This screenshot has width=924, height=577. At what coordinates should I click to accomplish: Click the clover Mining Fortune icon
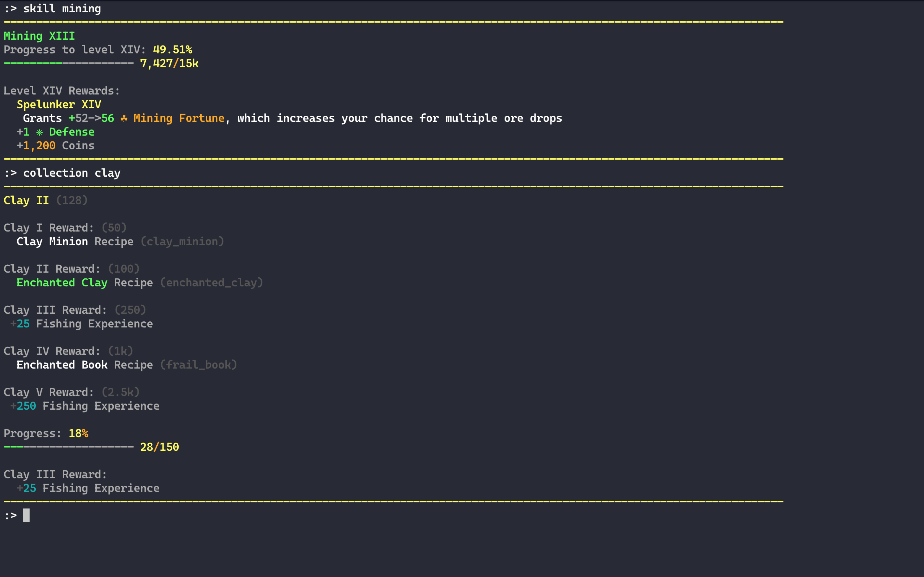[124, 118]
